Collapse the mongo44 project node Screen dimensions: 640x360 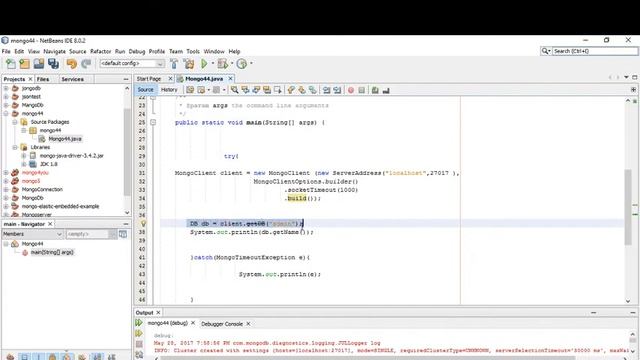(6, 113)
